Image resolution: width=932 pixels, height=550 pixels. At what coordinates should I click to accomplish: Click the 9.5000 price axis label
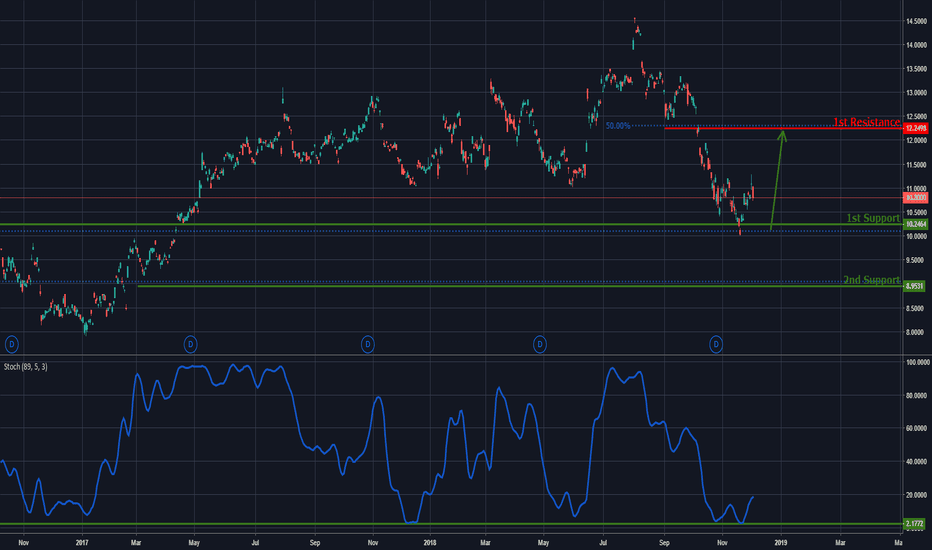pos(915,260)
